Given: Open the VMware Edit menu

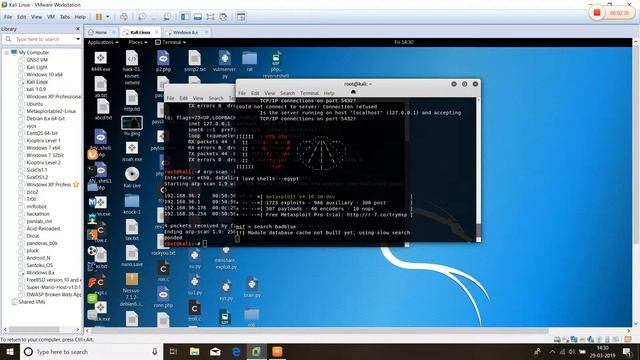Looking at the screenshot, I should 22,17.
